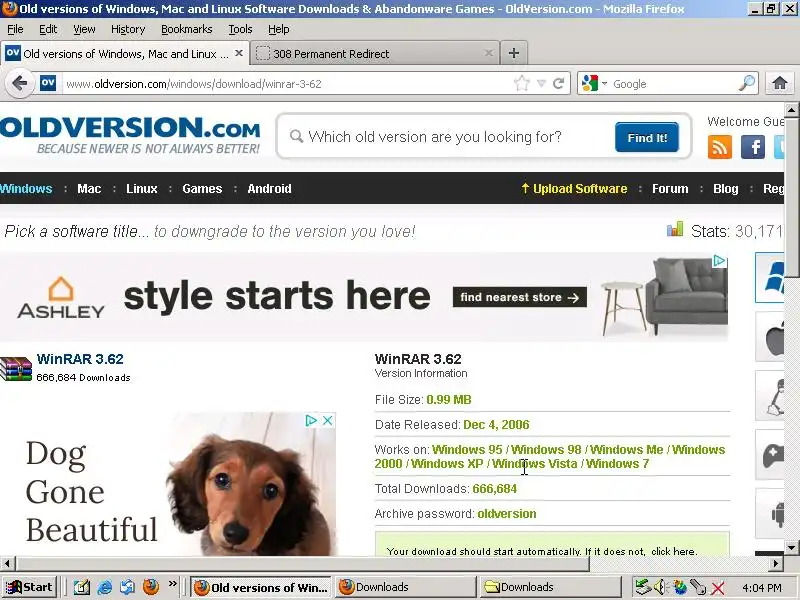
Task: Switch to Firefox Downloads taskbar window
Action: (x=405, y=587)
